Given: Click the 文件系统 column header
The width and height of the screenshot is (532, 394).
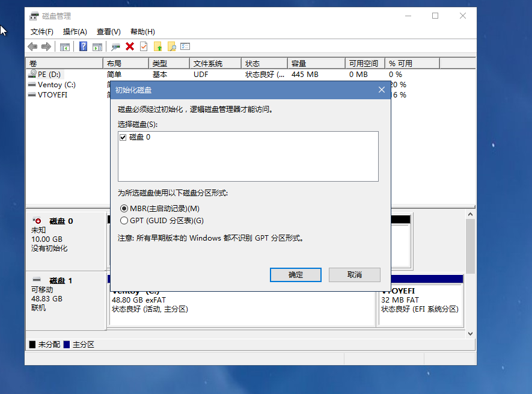Looking at the screenshot, I should coord(215,64).
